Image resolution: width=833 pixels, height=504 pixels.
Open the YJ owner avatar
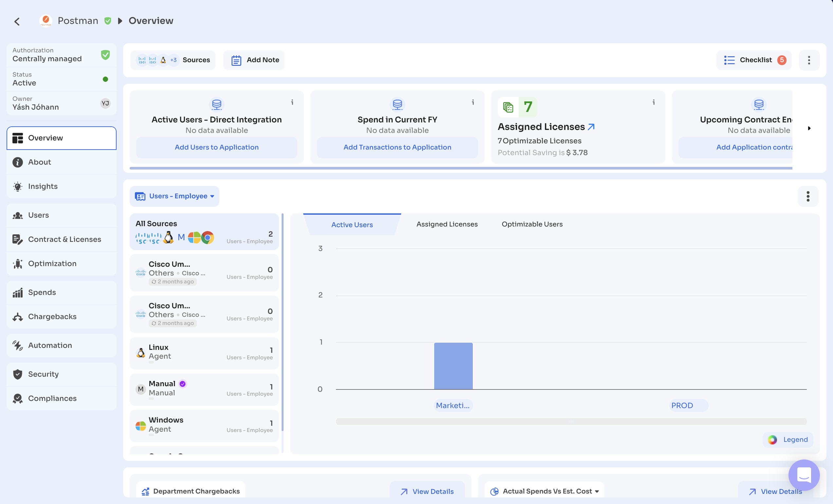tap(105, 103)
